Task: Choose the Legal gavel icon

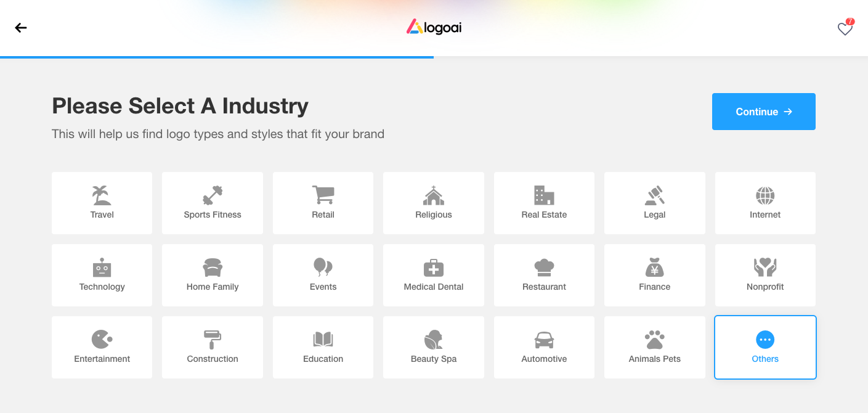Action: click(654, 195)
